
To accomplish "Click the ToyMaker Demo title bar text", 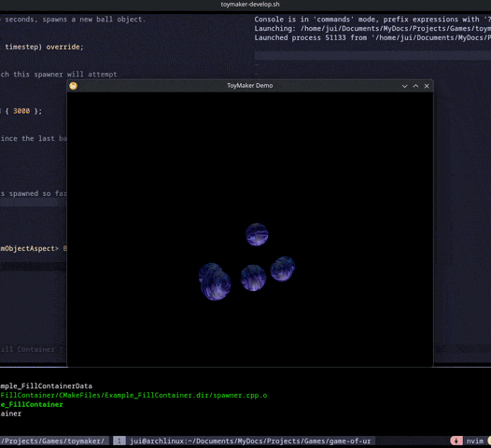I will coord(250,86).
